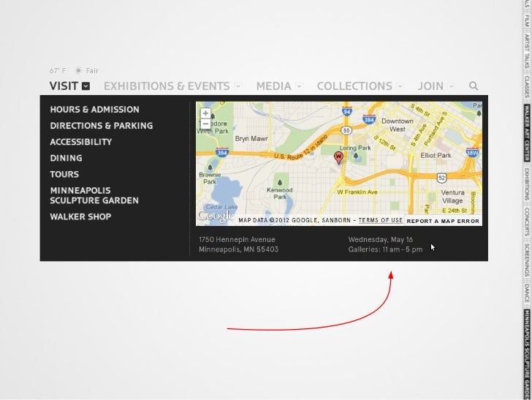
Task: Click the I-94 highway shield on map
Action: click(x=346, y=111)
